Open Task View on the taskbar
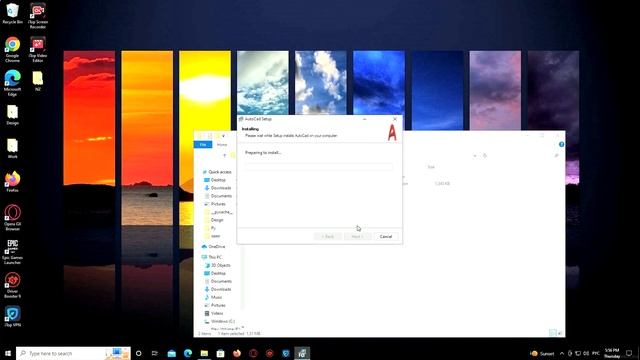The height and width of the screenshot is (360, 640). click(155, 353)
